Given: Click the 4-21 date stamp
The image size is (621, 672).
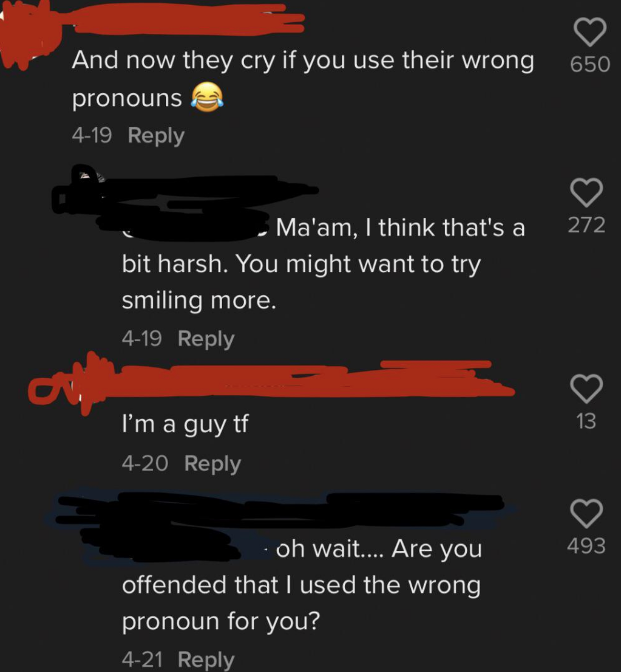Looking at the screenshot, I should click(x=142, y=659).
